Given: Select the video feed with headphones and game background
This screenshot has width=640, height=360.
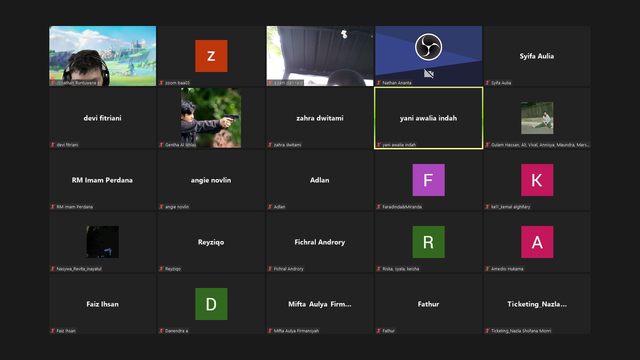Looking at the screenshot, I should [102, 56].
